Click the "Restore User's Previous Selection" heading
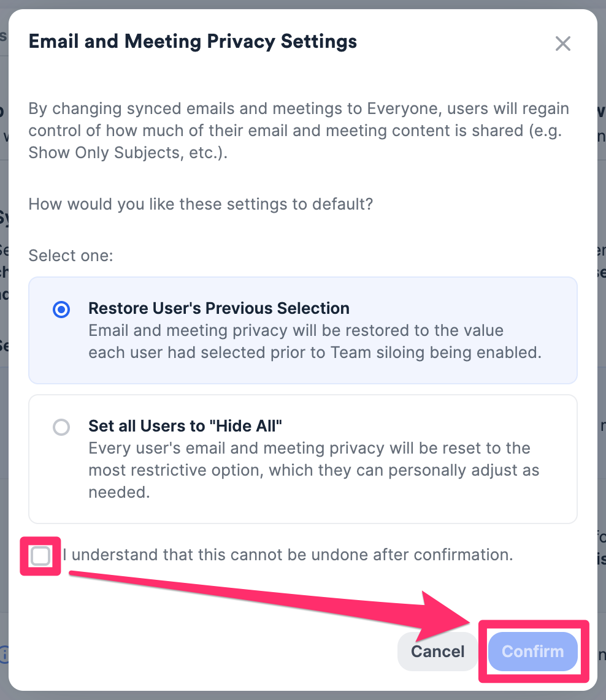This screenshot has height=700, width=606. point(218,308)
